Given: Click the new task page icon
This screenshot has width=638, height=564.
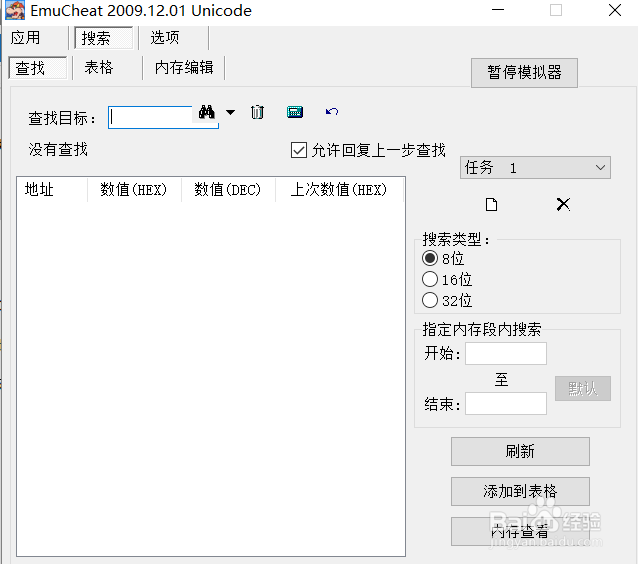Looking at the screenshot, I should pos(492,204).
